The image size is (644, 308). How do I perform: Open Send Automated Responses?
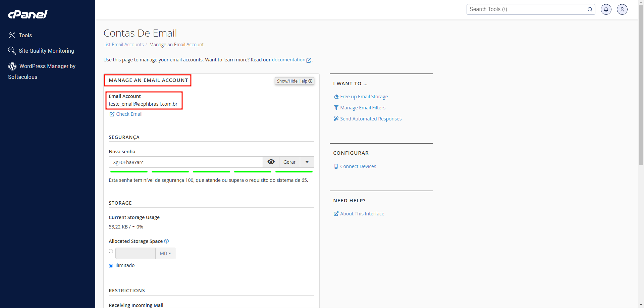[x=371, y=119]
